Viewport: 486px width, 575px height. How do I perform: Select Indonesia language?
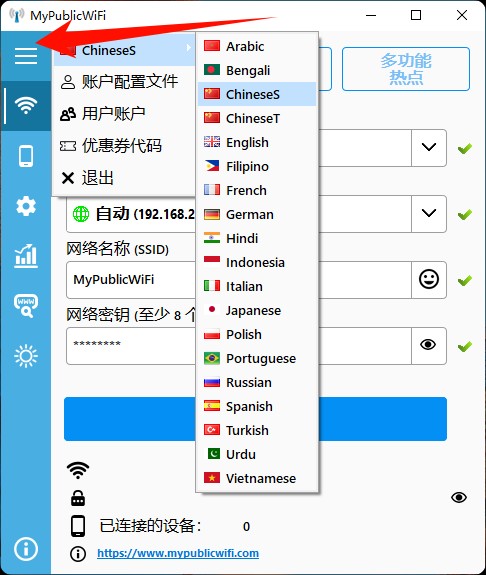[x=257, y=262]
